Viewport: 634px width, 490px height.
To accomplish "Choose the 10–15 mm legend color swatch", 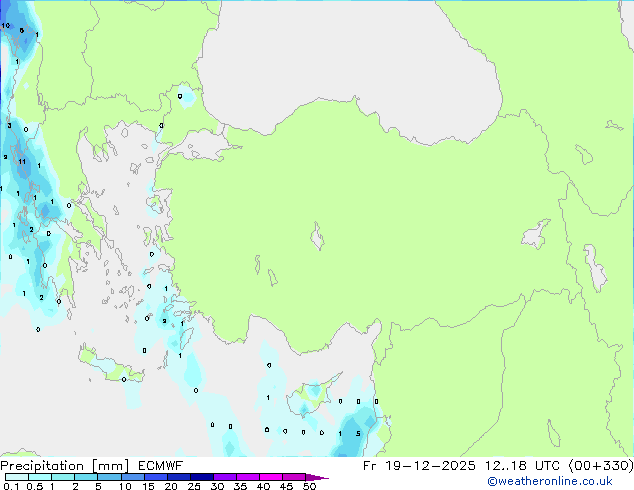I will click(x=132, y=477).
